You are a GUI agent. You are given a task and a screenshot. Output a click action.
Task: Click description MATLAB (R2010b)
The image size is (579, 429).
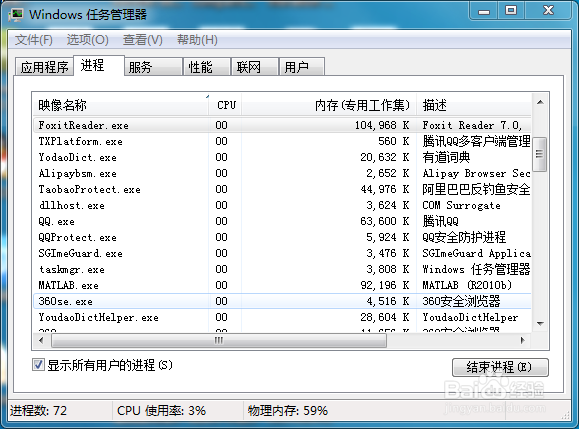click(467, 285)
